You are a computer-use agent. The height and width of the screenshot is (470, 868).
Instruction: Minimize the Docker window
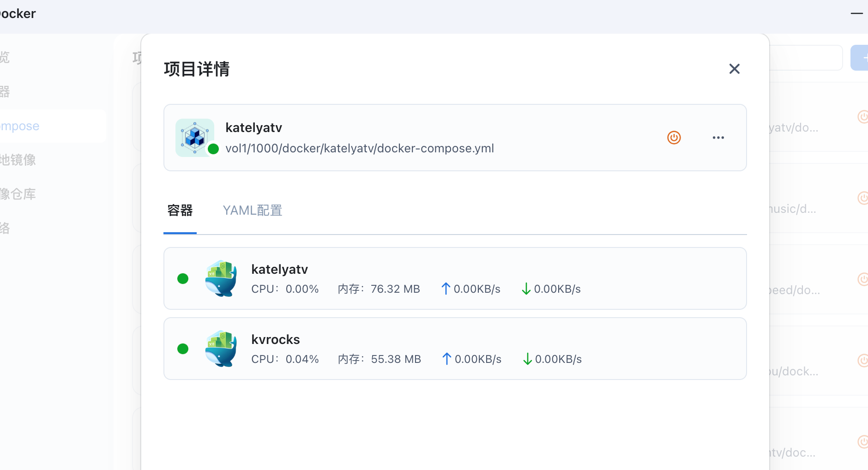(856, 13)
